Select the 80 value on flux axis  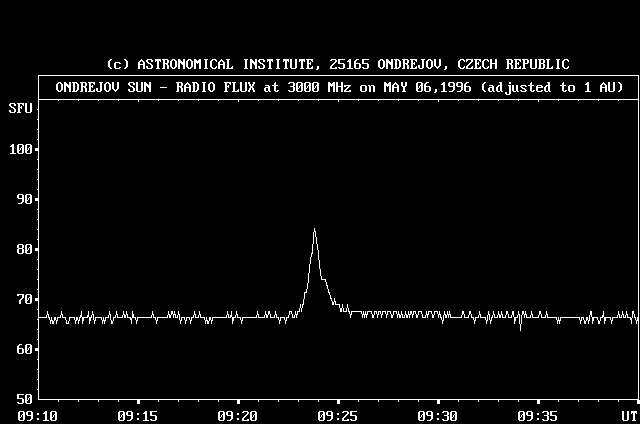tap(26, 249)
